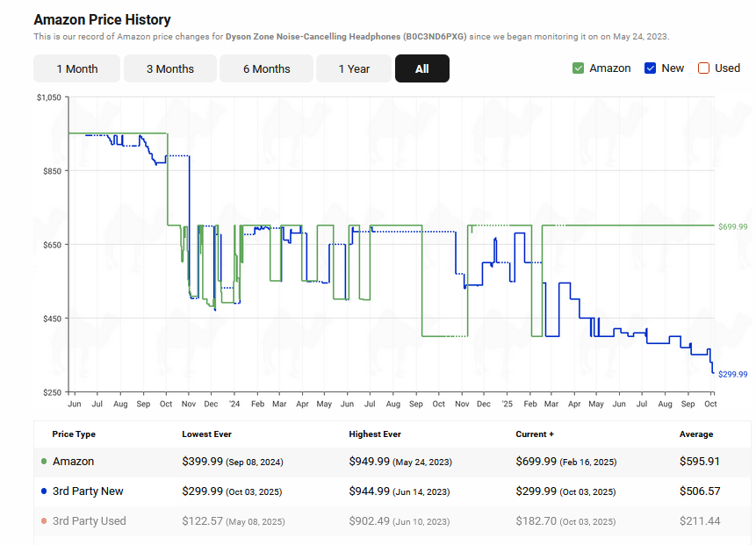Click the Lowest Ever column header
Screen dimensions: 756x545
pyautogui.click(x=208, y=434)
